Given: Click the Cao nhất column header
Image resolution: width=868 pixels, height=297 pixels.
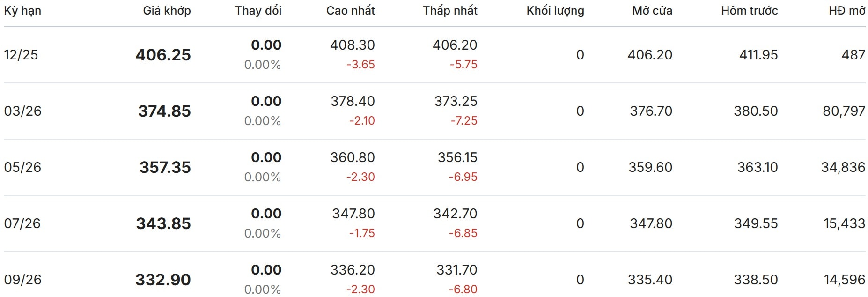Looking at the screenshot, I should click(350, 11).
